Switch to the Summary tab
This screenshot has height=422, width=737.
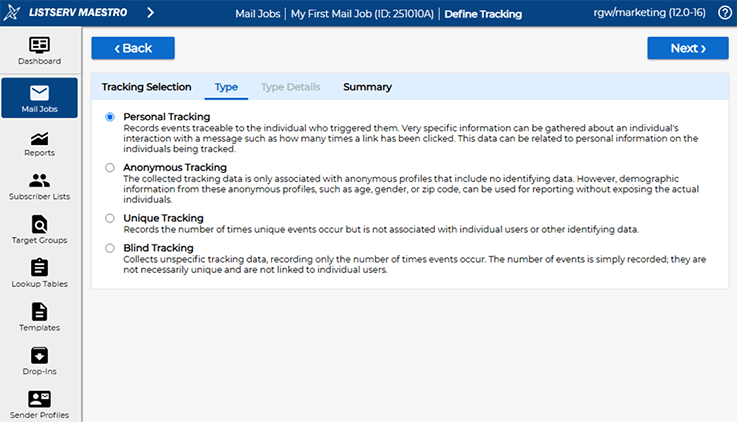coord(367,87)
